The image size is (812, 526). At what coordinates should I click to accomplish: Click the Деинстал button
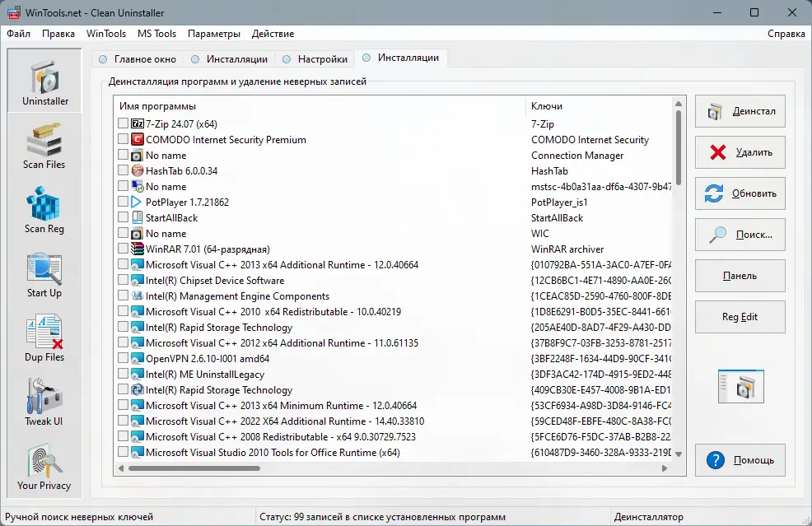coord(740,111)
